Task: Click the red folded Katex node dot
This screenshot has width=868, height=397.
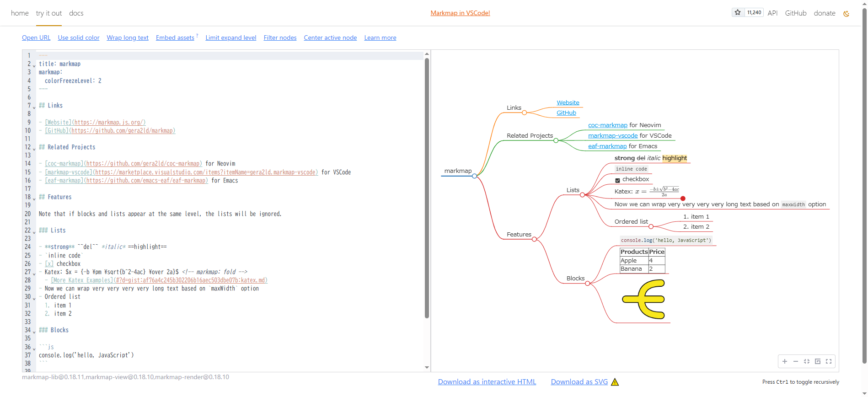Action: pyautogui.click(x=683, y=198)
